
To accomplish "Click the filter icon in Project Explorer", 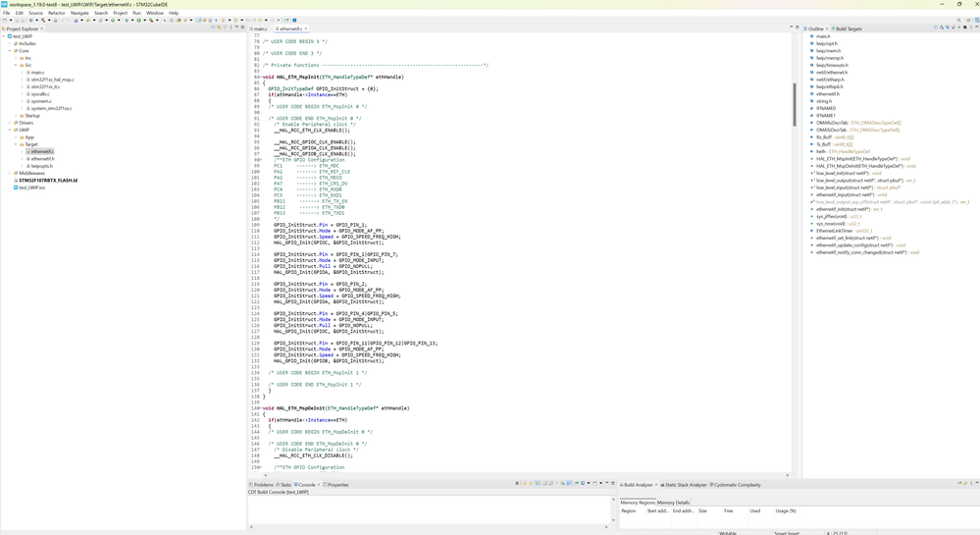I will tap(226, 28).
